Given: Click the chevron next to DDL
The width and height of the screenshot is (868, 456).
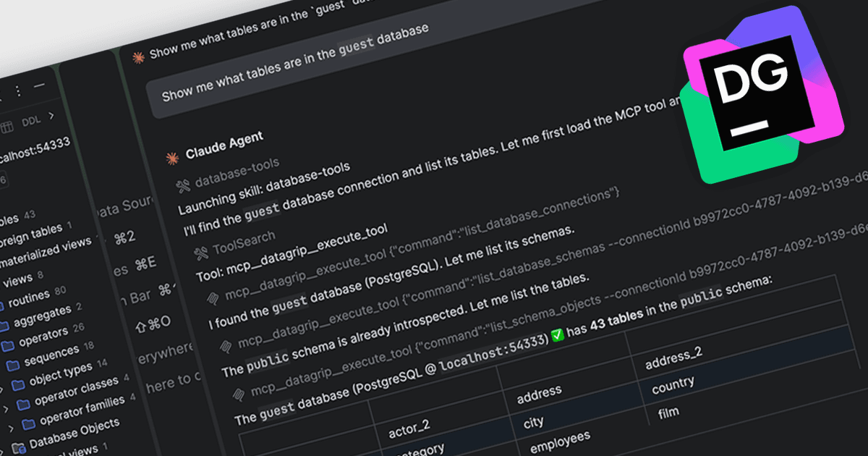Looking at the screenshot, I should pyautogui.click(x=51, y=115).
